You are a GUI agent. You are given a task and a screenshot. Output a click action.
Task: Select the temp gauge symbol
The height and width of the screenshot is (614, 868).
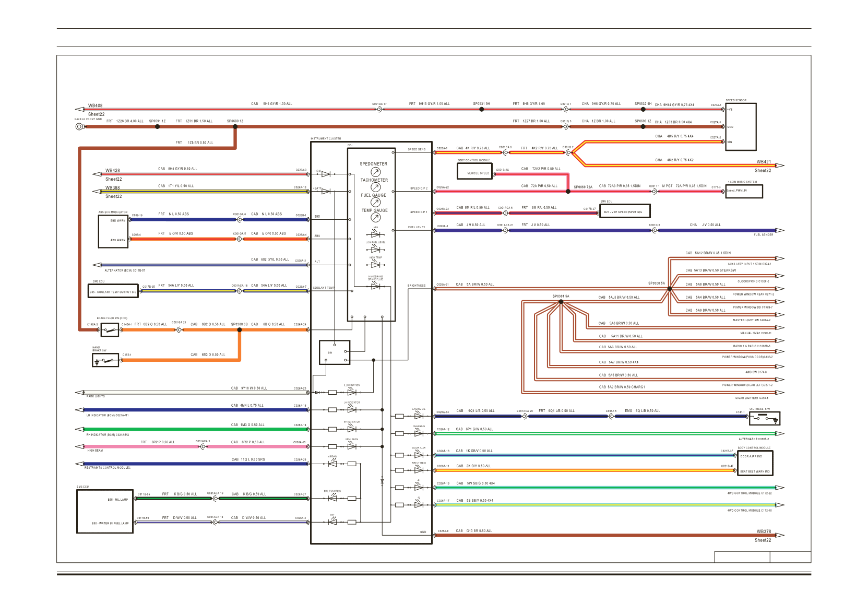(375, 218)
